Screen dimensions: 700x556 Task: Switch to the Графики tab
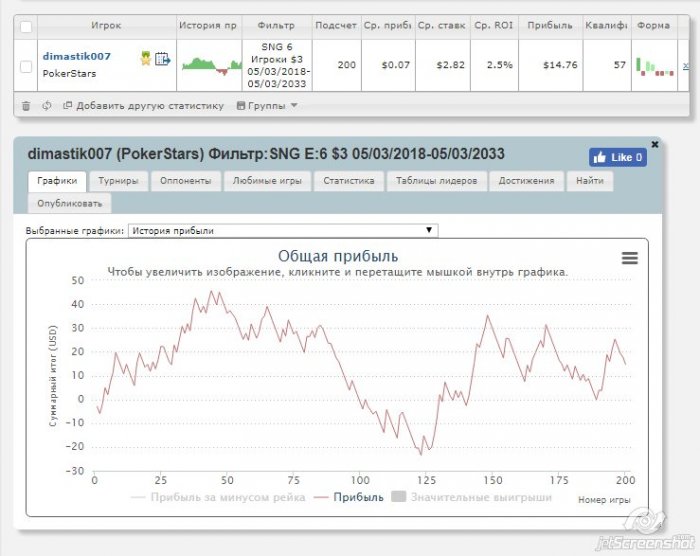[x=57, y=181]
